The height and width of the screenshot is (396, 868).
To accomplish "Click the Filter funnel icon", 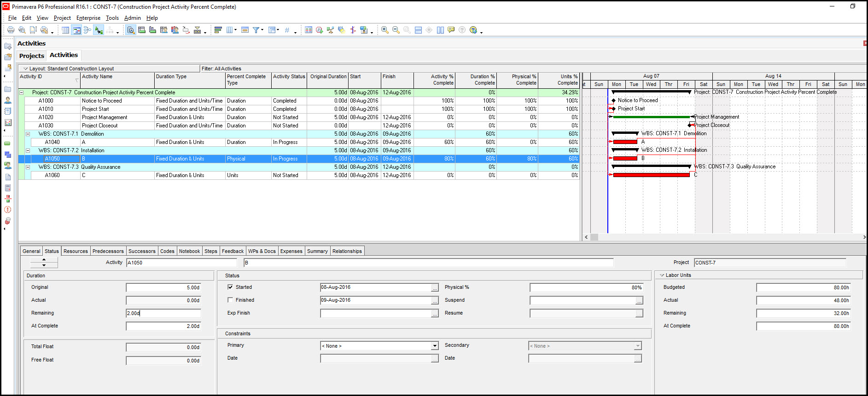I will point(256,30).
